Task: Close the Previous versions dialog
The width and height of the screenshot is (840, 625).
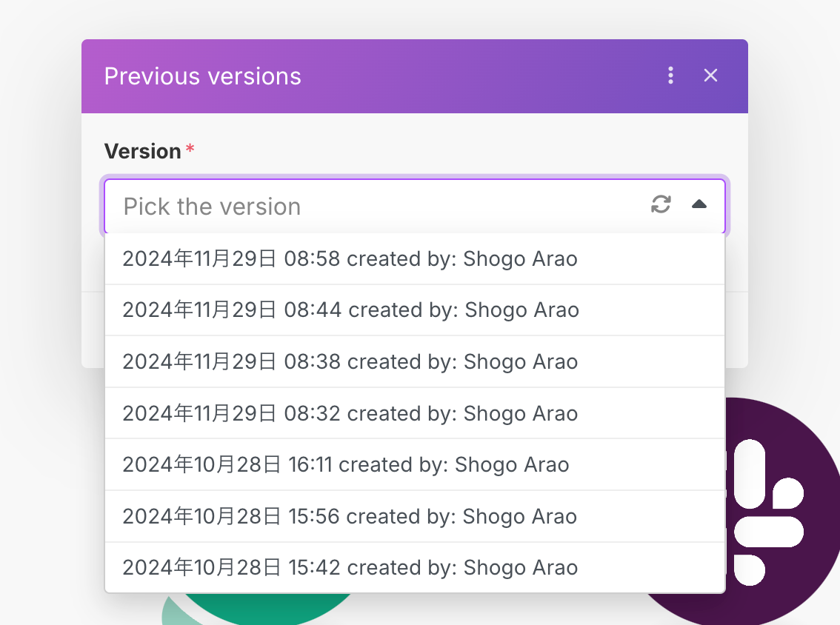Action: (x=710, y=76)
